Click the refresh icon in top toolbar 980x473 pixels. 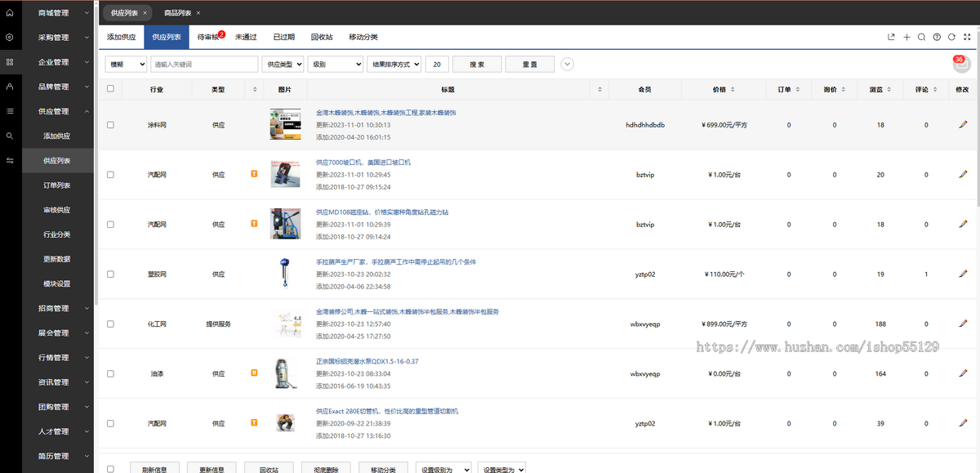(951, 37)
